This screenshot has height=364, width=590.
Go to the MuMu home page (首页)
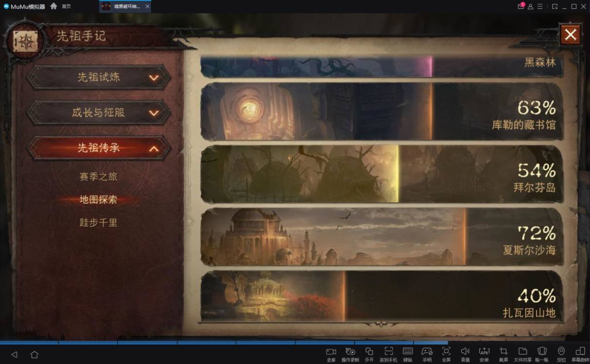60,6
